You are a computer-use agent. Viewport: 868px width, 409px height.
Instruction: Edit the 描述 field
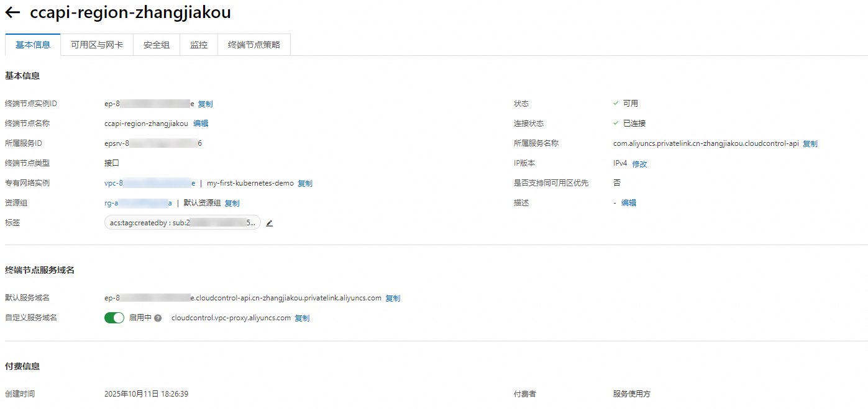coord(629,203)
